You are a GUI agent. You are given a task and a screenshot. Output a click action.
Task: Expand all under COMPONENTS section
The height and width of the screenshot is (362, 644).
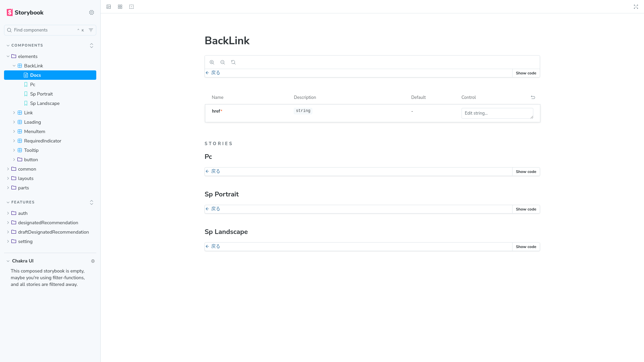pos(92,46)
